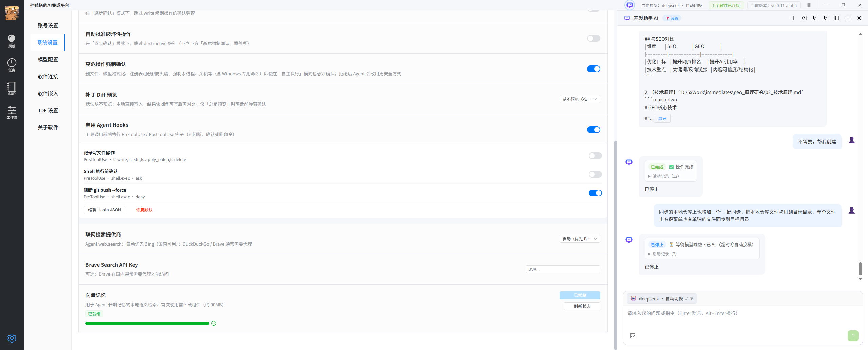Open the 关于软件 tab
This screenshot has width=868, height=350.
(48, 127)
